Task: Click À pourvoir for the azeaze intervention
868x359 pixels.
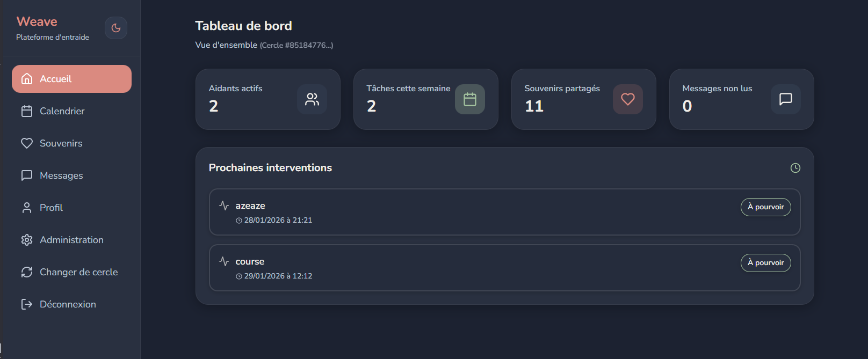Action: pos(765,207)
